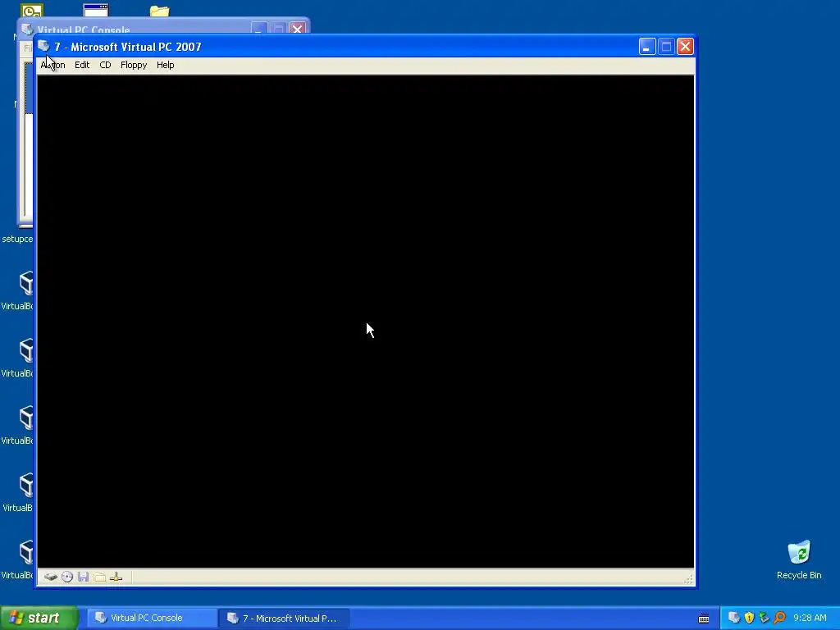Viewport: 840px width, 630px height.
Task: Select the 7 - Microsoft Virtual PC taskbar button
Action: [284, 618]
